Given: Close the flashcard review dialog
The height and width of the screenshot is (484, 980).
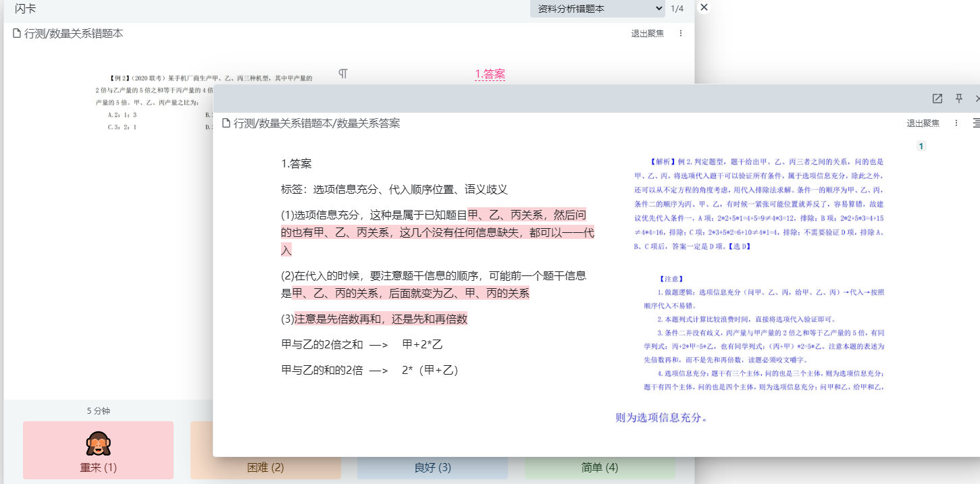Looking at the screenshot, I should (x=704, y=7).
